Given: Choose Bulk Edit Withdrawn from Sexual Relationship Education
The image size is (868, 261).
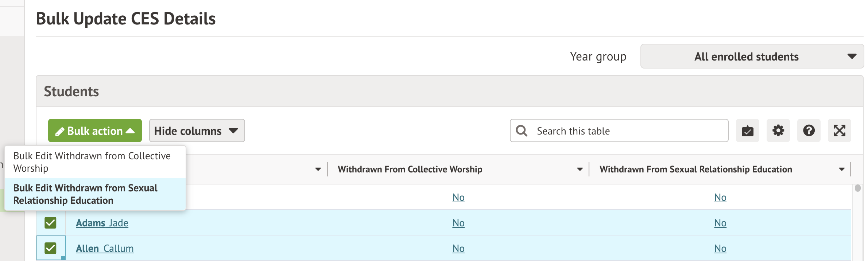Looking at the screenshot, I should tap(85, 194).
